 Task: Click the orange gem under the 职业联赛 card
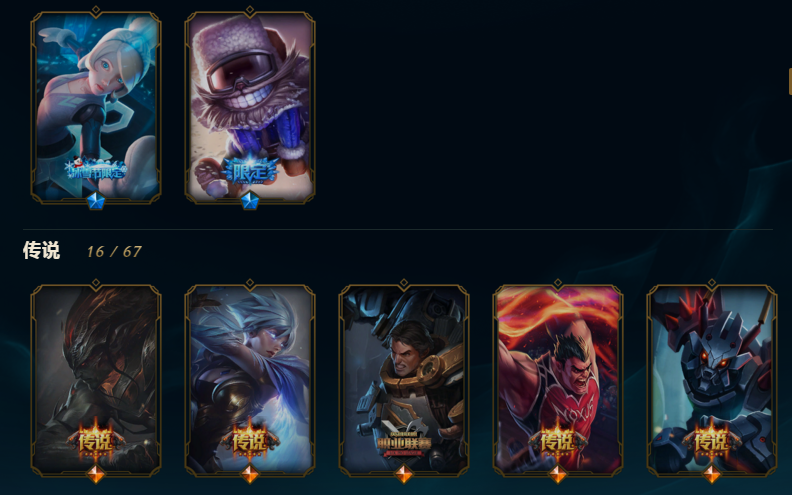coord(404,474)
